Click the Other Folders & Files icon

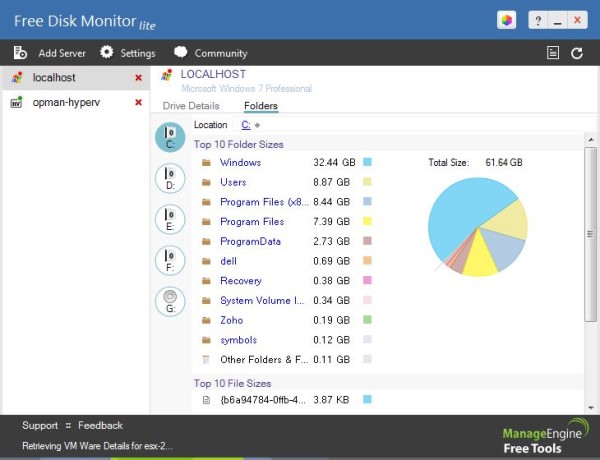206,359
